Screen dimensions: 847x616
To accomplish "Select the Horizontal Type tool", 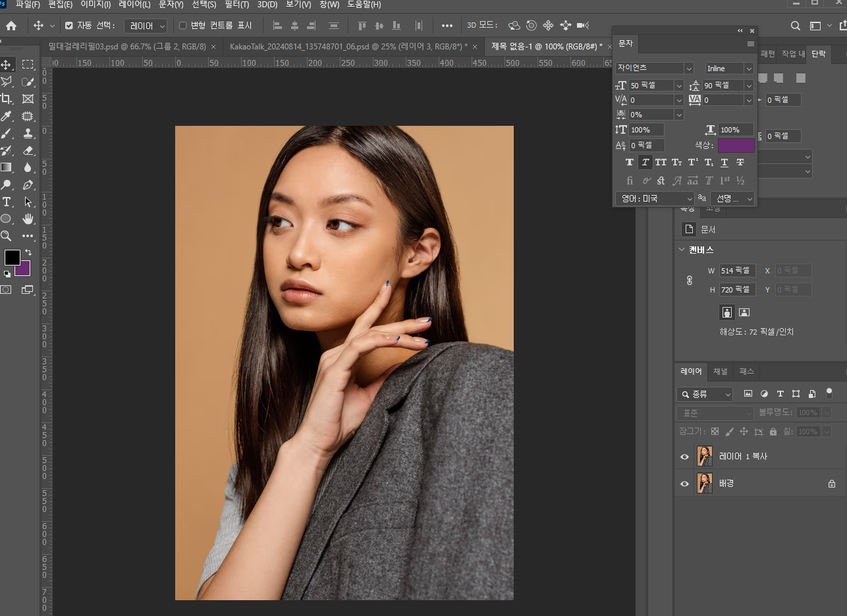I will (7, 202).
